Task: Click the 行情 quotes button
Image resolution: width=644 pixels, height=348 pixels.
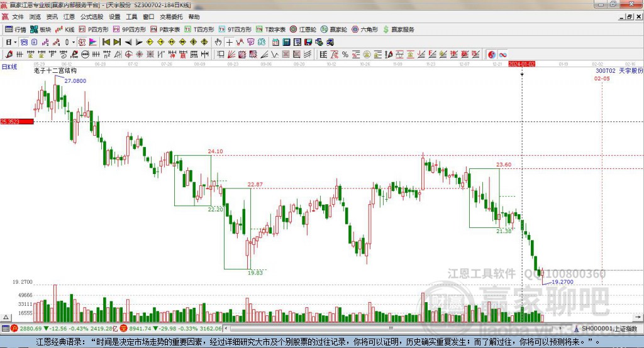Action: click(x=16, y=30)
